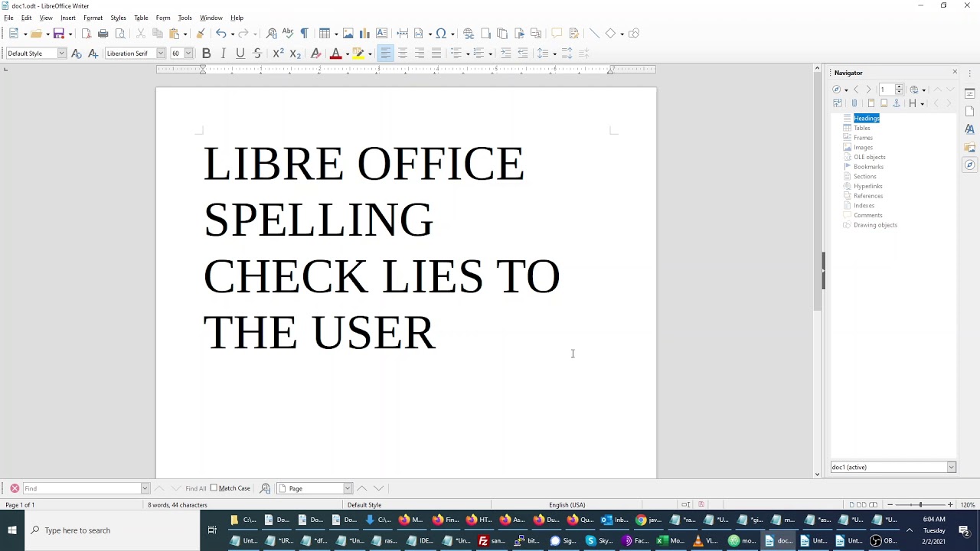The image size is (980, 551).
Task: Toggle Bold formatting
Action: click(206, 54)
